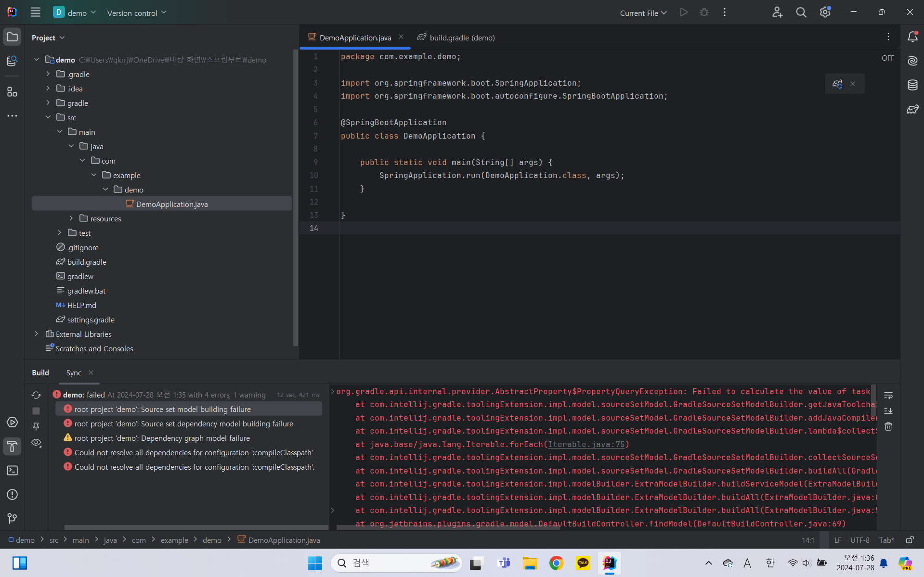Load Gradle changes floating icon
The image size is (924, 577).
(837, 84)
